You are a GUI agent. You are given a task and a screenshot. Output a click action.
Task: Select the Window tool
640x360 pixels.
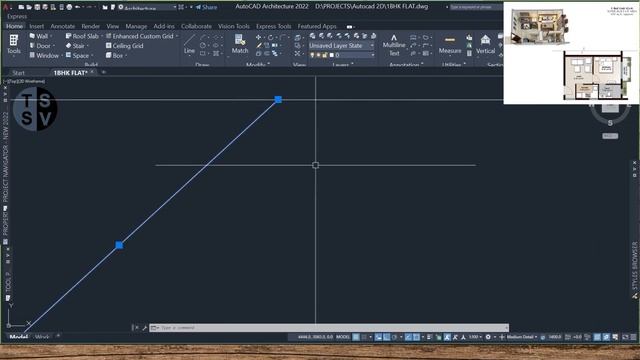tap(44, 55)
